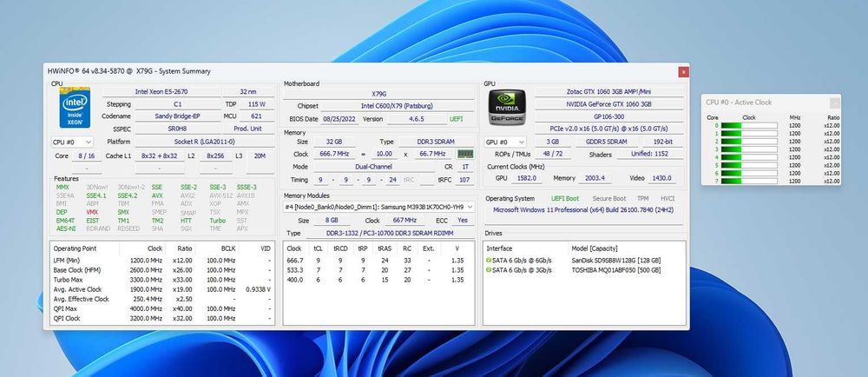
Task: Click the MCU value 621
Action: click(x=257, y=116)
